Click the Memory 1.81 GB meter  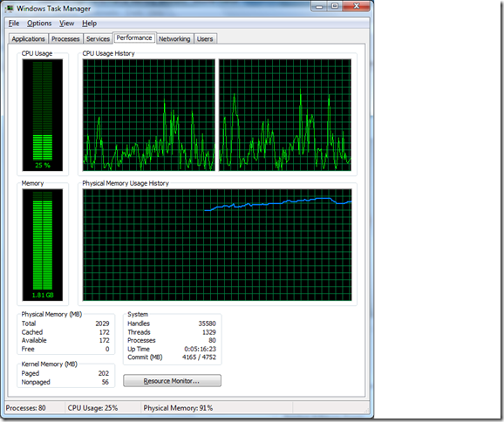point(43,245)
